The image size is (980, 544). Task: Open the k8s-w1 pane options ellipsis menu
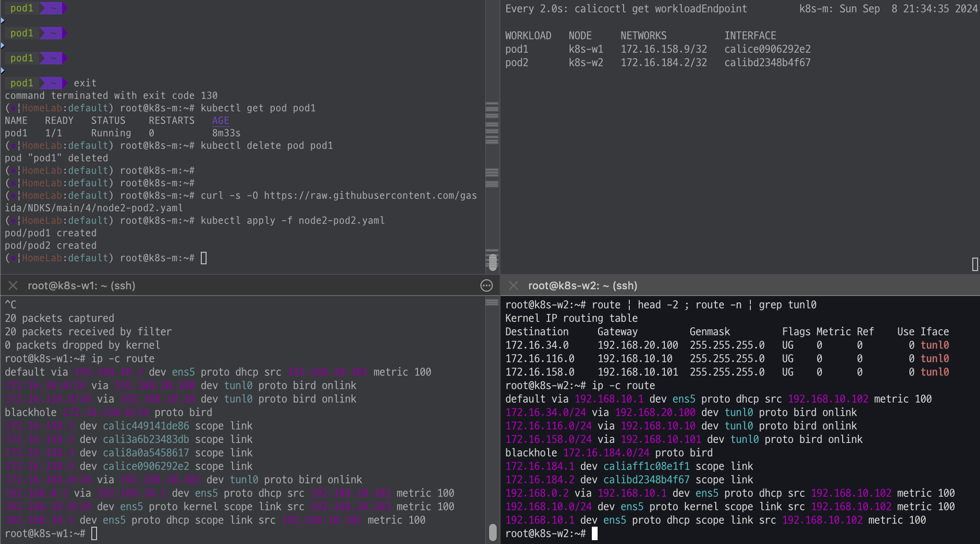486,286
